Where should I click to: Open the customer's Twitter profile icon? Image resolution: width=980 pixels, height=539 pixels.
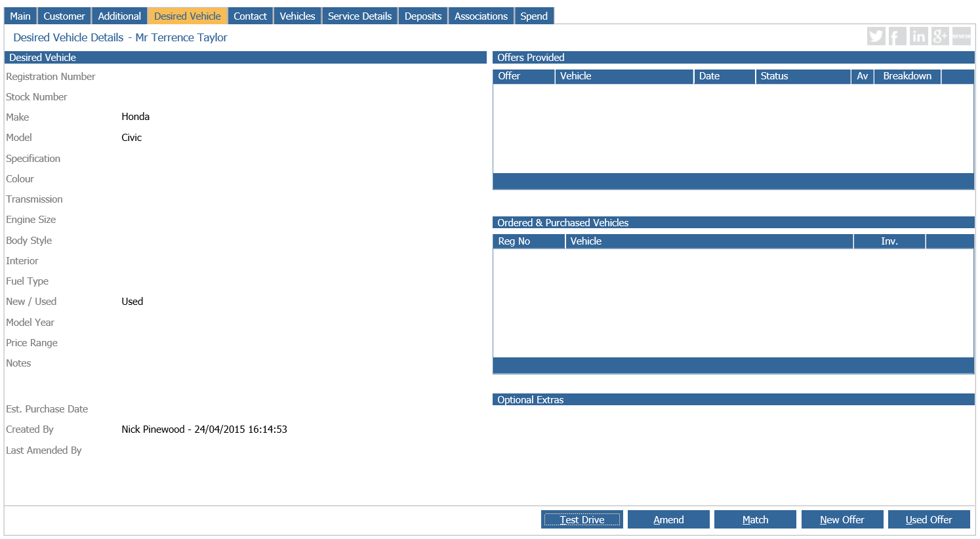pos(876,36)
